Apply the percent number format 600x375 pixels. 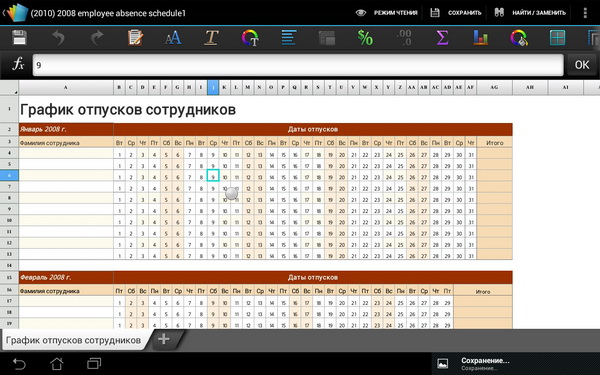click(x=365, y=38)
